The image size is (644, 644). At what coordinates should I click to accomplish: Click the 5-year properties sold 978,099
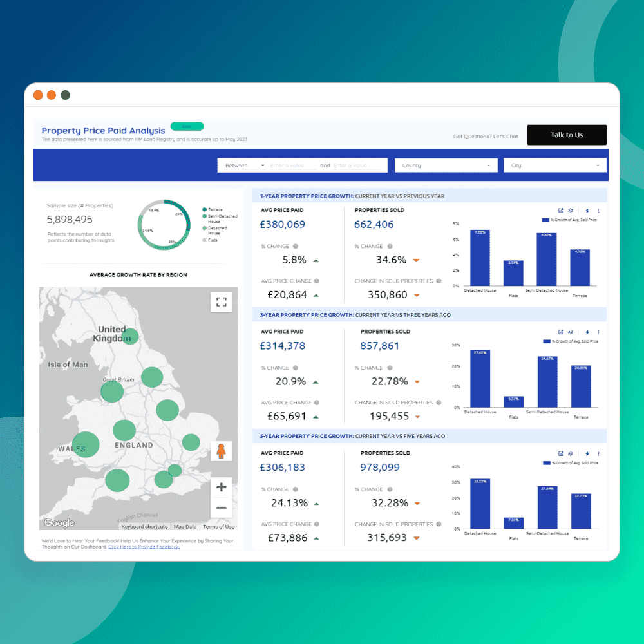(x=379, y=468)
